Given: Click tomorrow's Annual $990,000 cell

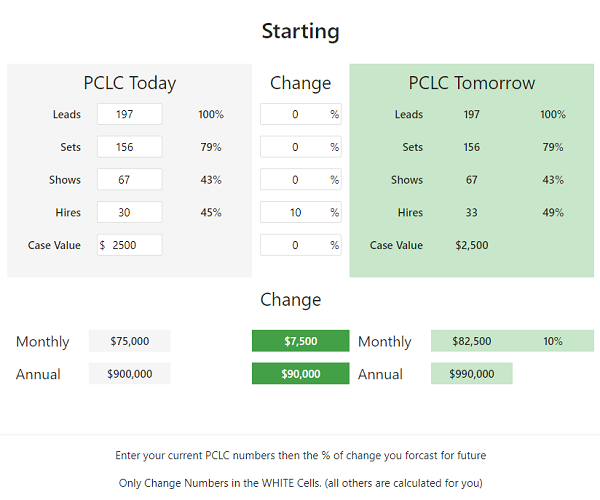Looking at the screenshot, I should point(471,374).
